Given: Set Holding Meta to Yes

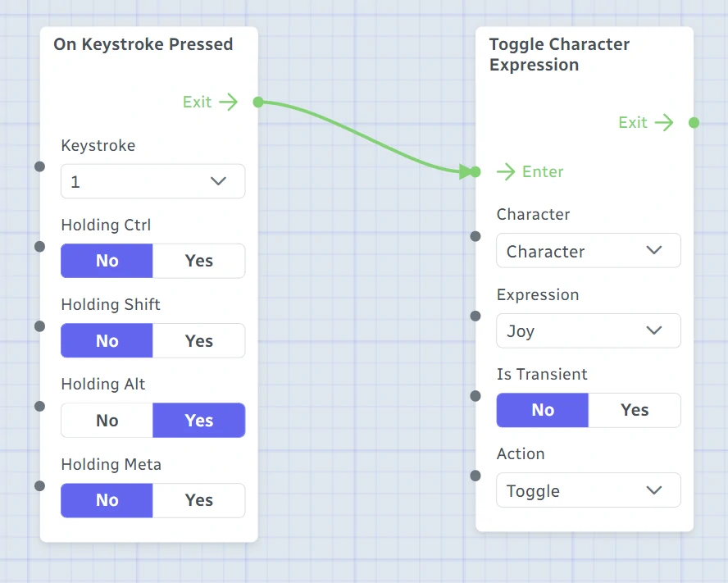Looking at the screenshot, I should (198, 500).
